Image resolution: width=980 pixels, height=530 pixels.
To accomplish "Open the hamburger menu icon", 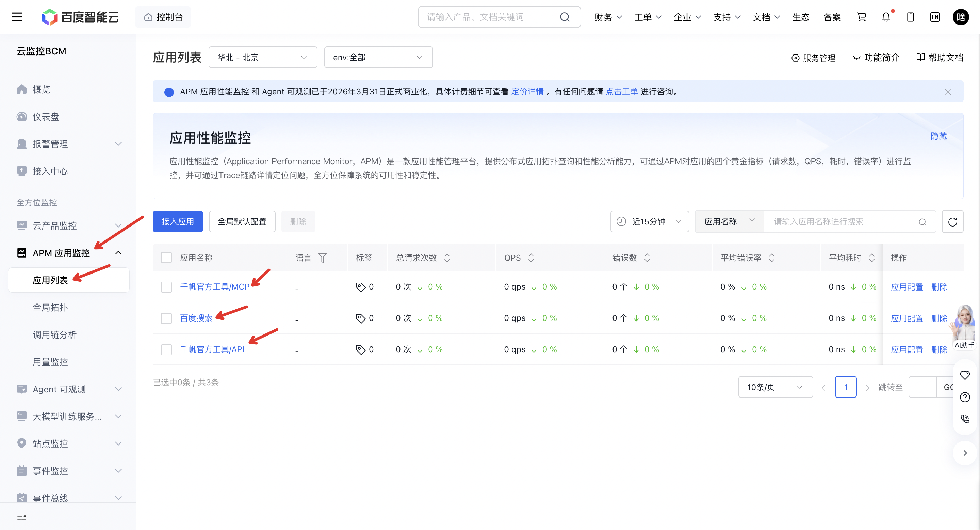I will click(x=17, y=17).
